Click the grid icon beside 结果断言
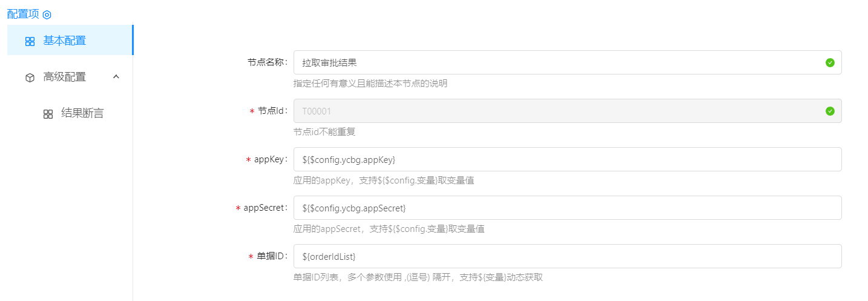 tap(48, 114)
